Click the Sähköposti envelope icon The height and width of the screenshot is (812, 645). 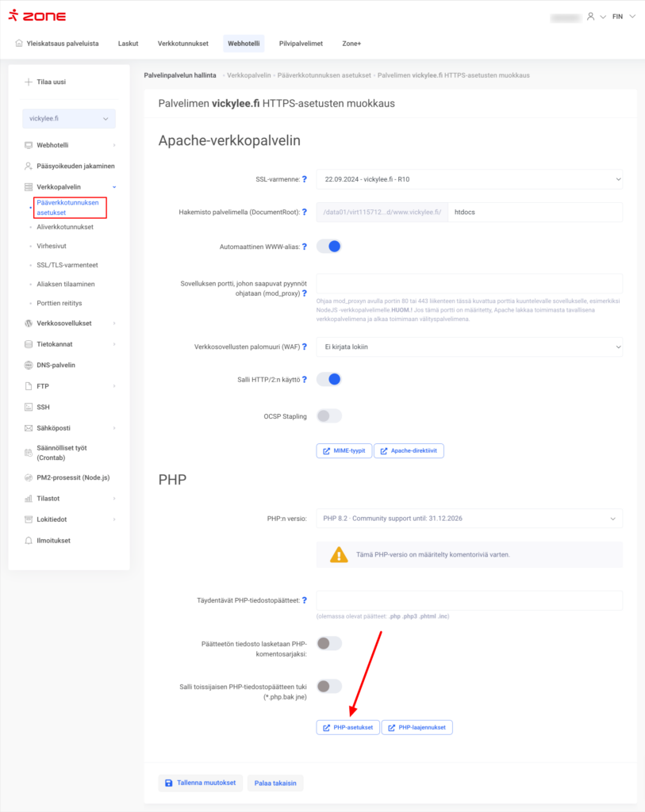[29, 427]
